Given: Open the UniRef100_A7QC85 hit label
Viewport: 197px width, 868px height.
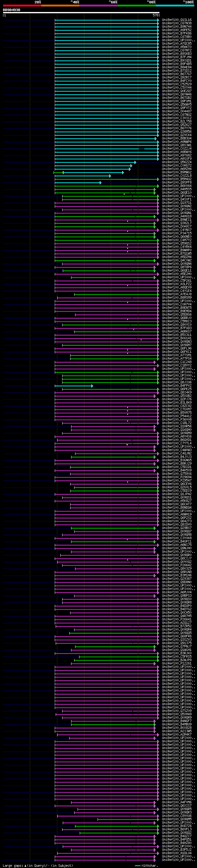Looking at the screenshot, I should tap(177, 43).
